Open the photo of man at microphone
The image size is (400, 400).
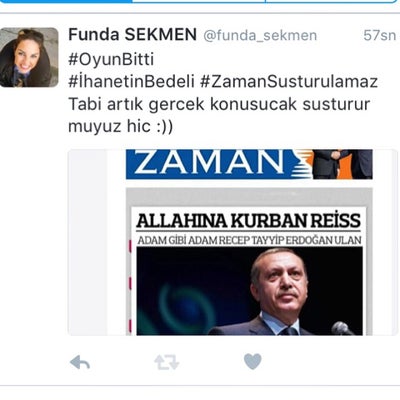point(249,291)
